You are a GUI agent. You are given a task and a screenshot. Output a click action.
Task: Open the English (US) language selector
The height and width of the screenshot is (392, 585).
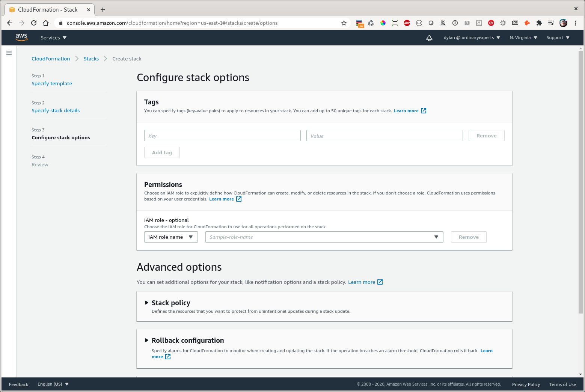[53, 384]
